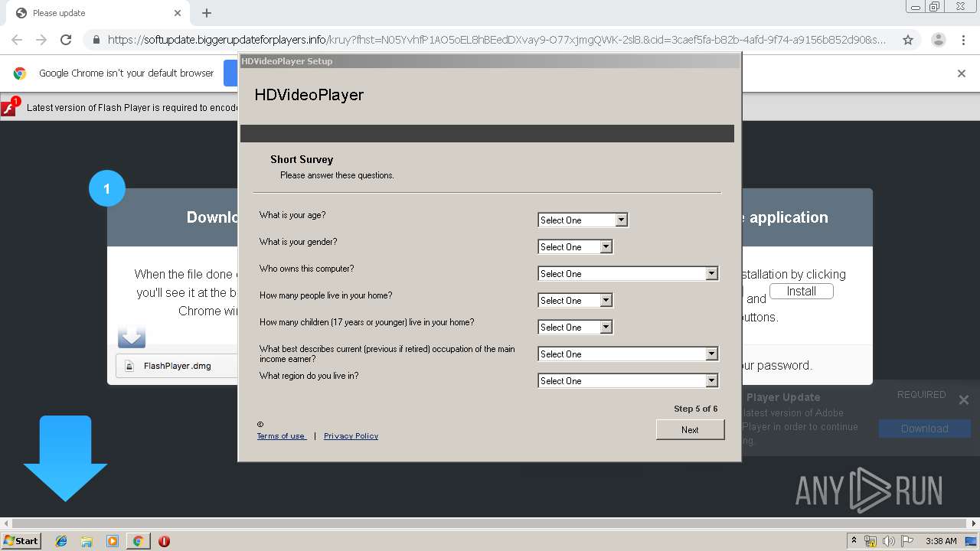This screenshot has width=980, height=551.
Task: Dismiss the default browser infobar
Action: (962, 73)
